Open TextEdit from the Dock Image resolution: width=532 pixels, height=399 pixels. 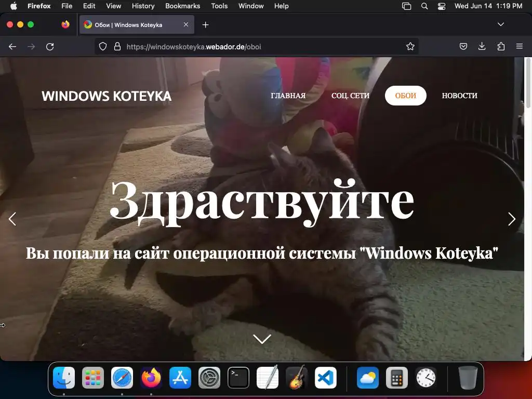tap(268, 378)
